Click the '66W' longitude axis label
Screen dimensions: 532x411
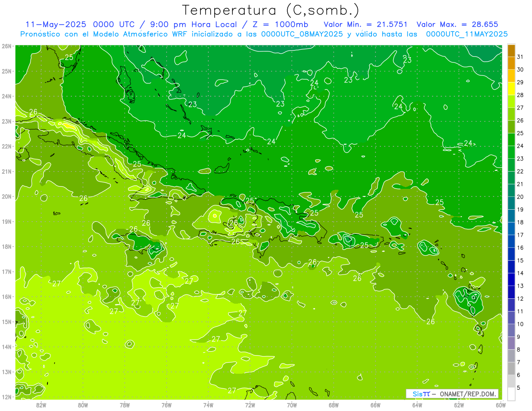(376, 405)
